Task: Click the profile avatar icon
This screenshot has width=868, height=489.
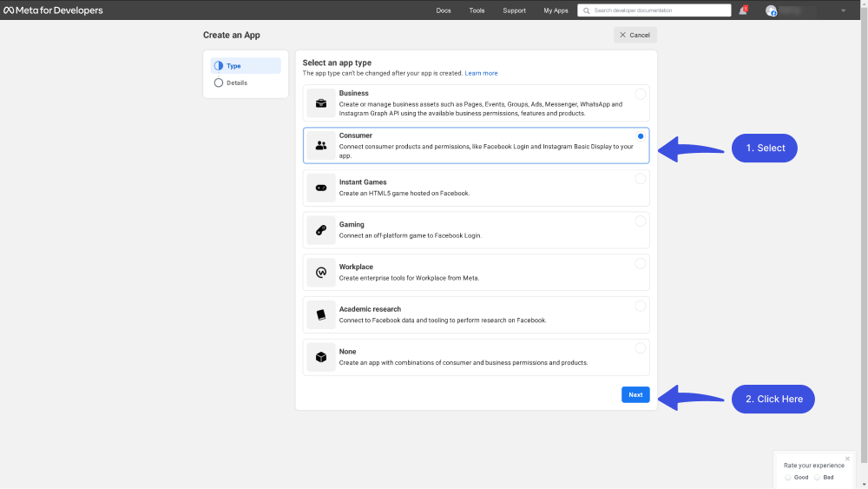Action: click(x=771, y=10)
